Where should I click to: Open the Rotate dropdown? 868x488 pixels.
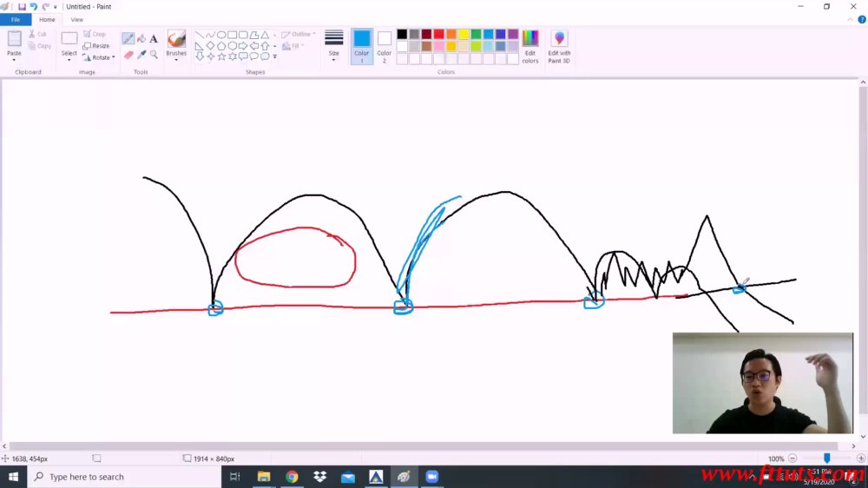[x=99, y=57]
